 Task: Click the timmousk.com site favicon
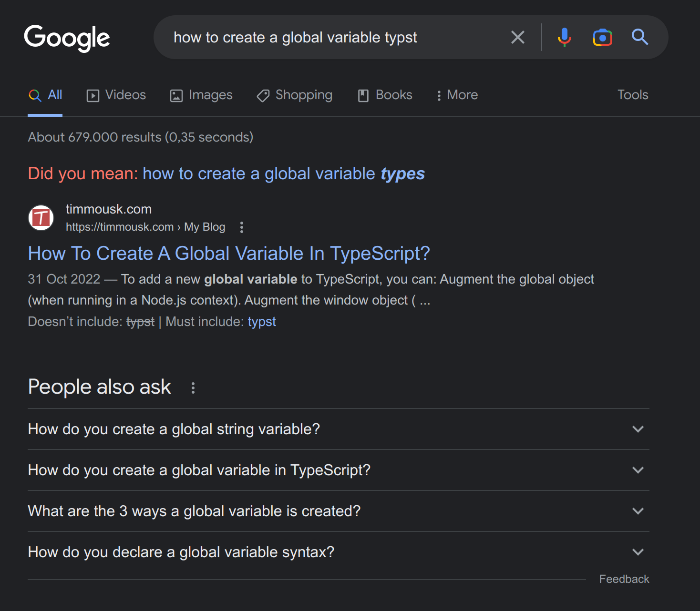pos(41,218)
